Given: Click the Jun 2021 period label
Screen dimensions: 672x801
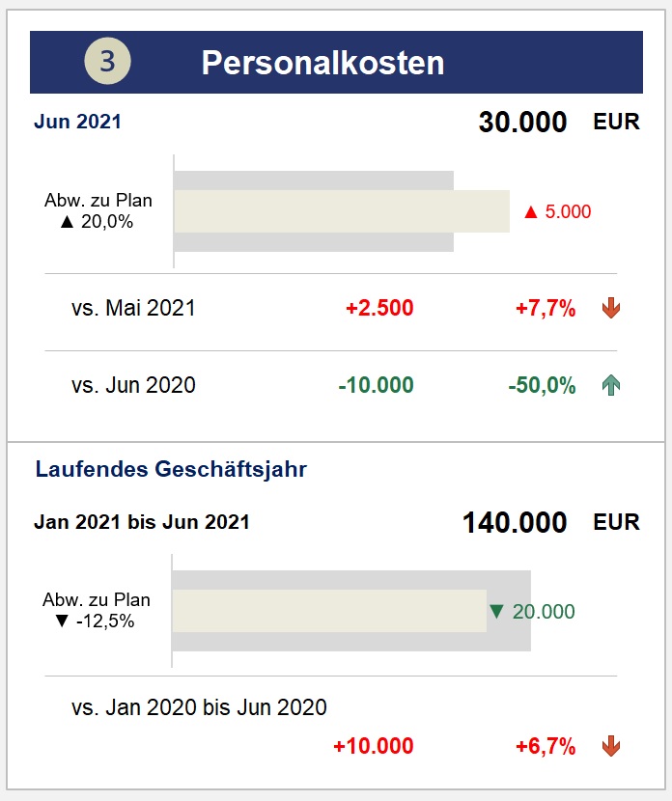Looking at the screenshot, I should coord(77,122).
